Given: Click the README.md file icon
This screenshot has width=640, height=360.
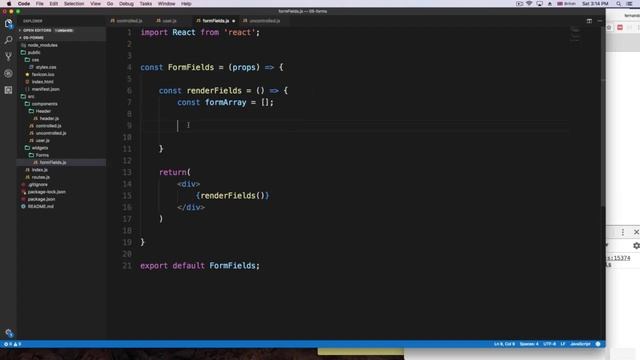Looking at the screenshot, I should pyautogui.click(x=23, y=207).
